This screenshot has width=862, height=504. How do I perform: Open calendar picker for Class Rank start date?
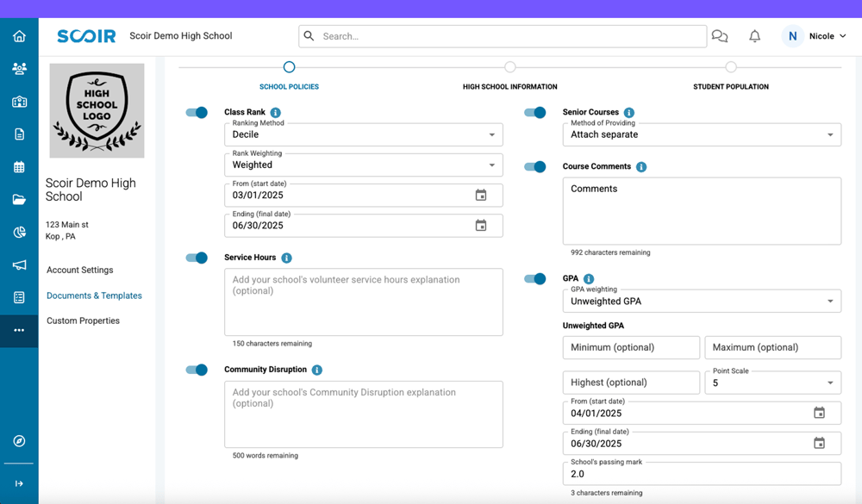pyautogui.click(x=481, y=196)
